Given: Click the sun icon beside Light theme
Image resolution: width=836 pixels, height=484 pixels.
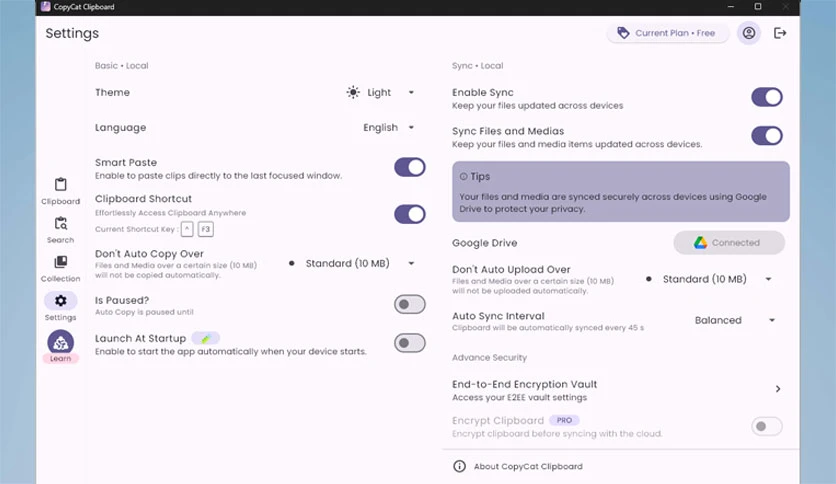Looking at the screenshot, I should (353, 92).
